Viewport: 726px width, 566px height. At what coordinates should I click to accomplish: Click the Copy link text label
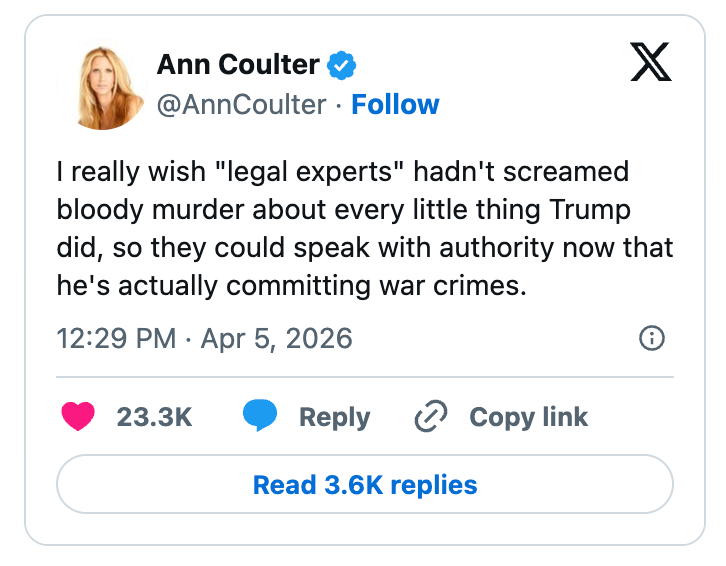[528, 417]
